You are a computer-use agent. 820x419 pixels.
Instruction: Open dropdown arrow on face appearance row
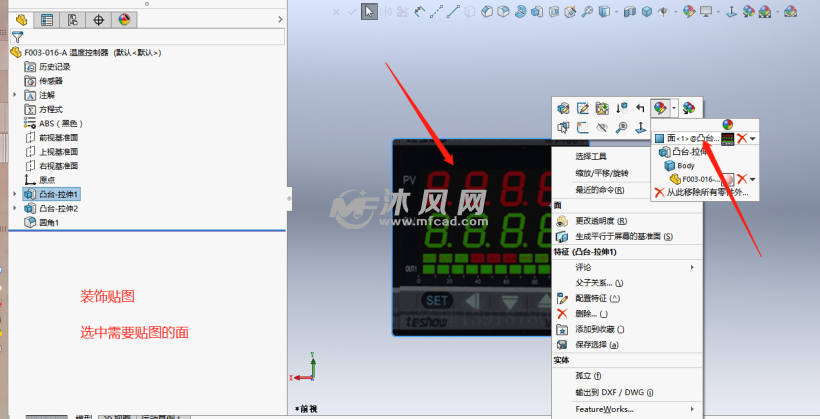(x=753, y=139)
